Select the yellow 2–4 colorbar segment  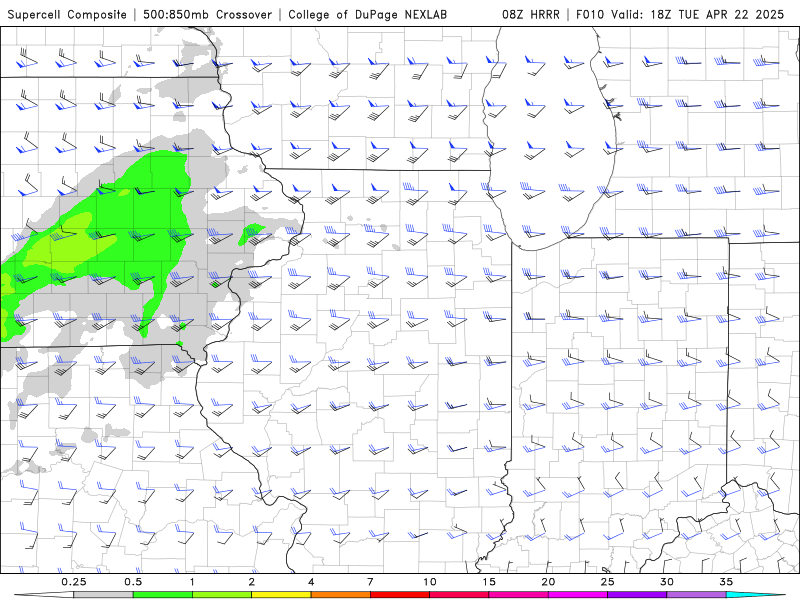pos(281,595)
